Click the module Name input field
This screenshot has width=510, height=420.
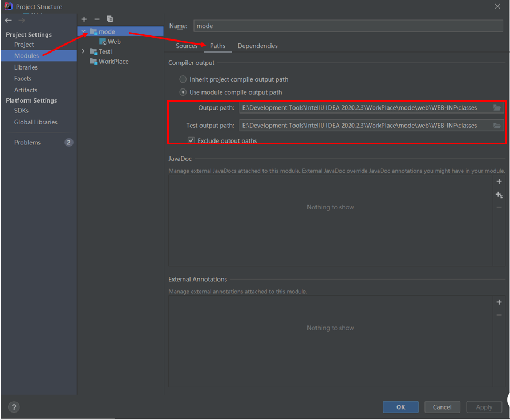348,26
